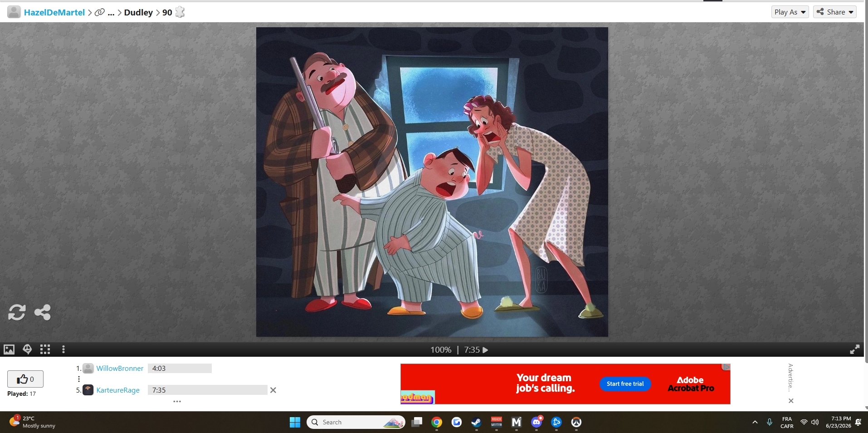Open the Windows Start menu
Image resolution: width=868 pixels, height=433 pixels.
coord(295,423)
